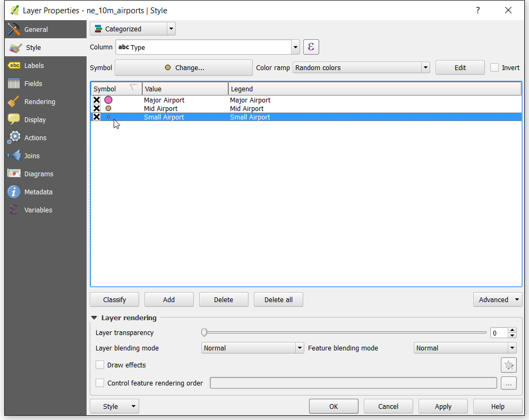Enable the Invert color ramp checkbox
529x420 pixels.
tap(494, 67)
